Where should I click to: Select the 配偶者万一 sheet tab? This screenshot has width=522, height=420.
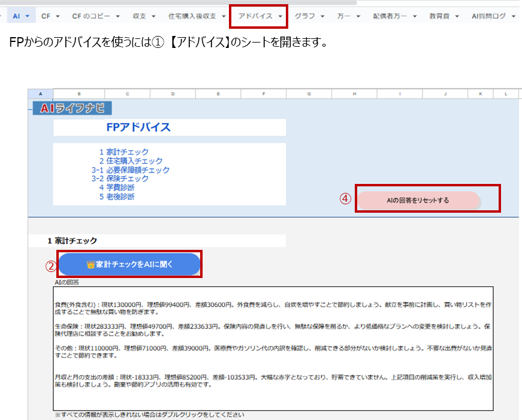click(x=390, y=16)
